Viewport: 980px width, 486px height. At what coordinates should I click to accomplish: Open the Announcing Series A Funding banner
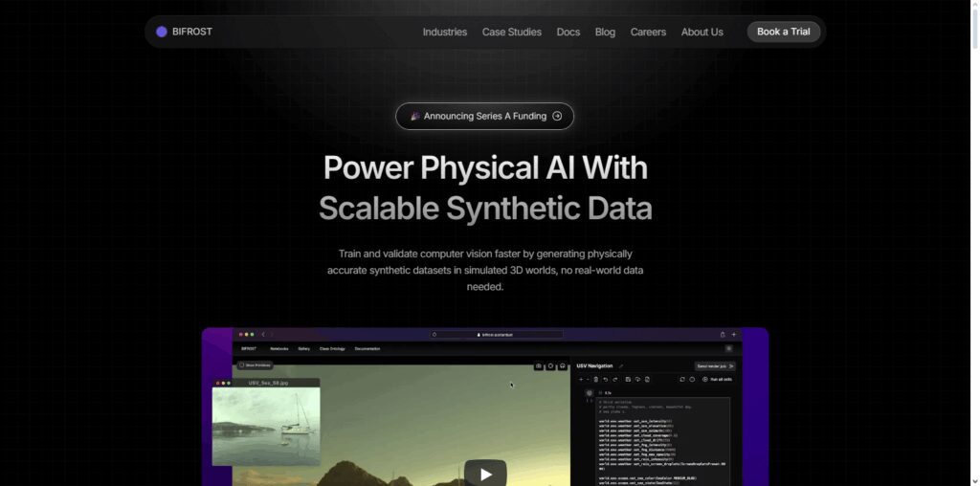tap(484, 116)
